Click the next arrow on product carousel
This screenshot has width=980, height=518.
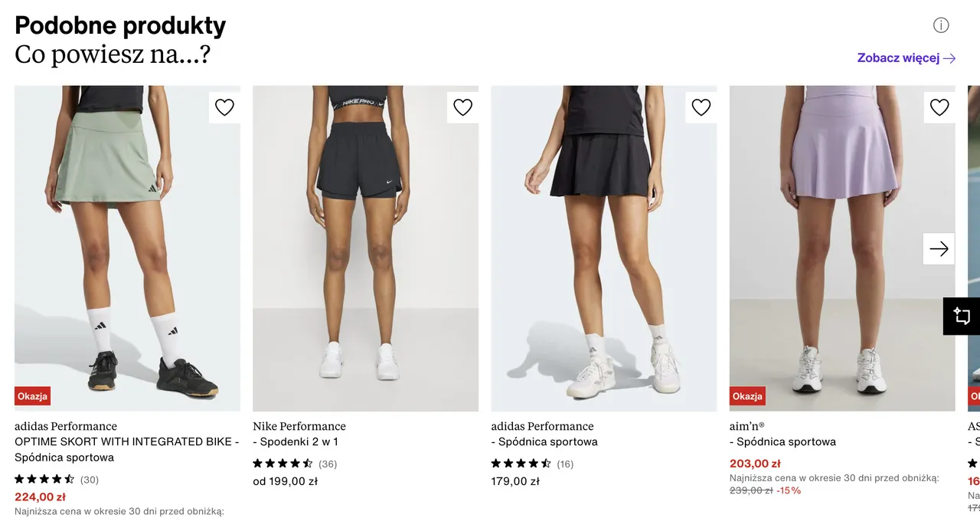pyautogui.click(x=939, y=249)
